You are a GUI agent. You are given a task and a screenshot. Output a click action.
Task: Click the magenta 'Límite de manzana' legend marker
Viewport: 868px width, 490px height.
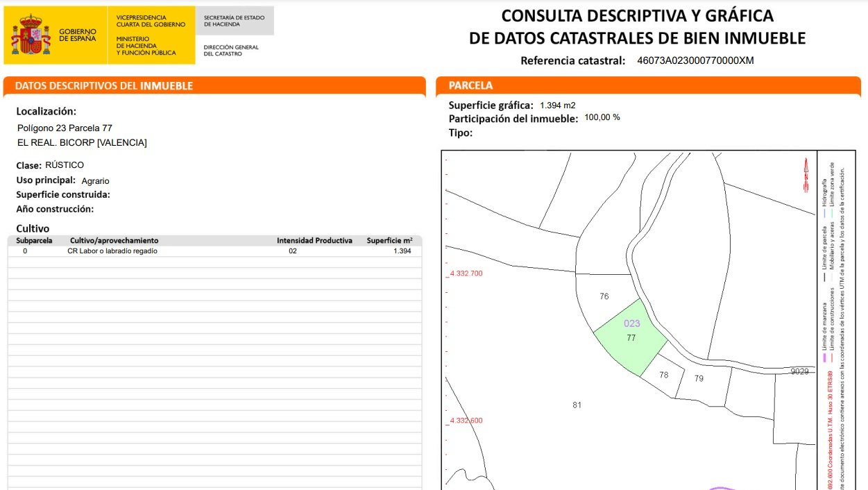click(x=825, y=358)
